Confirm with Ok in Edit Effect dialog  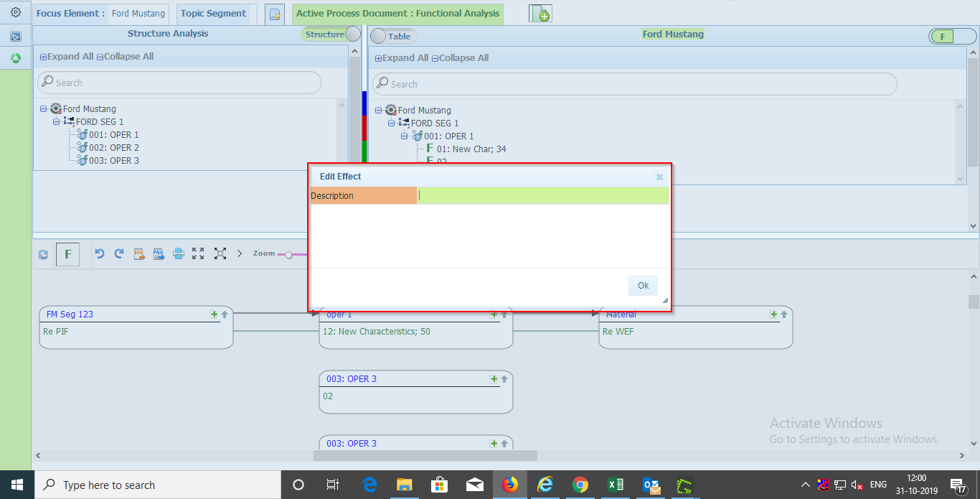(643, 286)
